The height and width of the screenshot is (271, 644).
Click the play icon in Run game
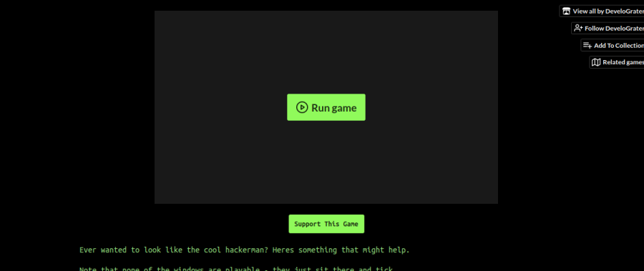(x=302, y=107)
